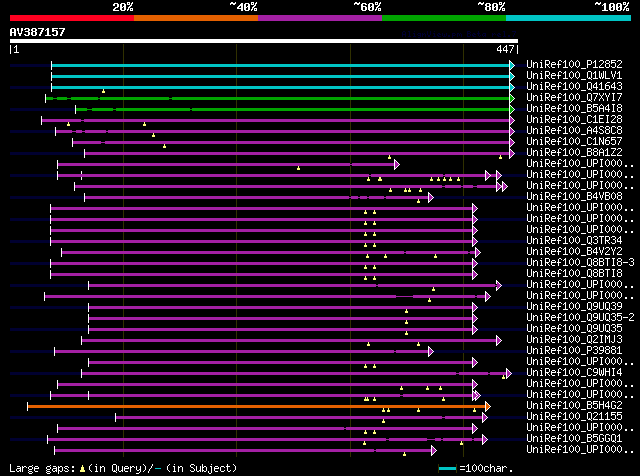640x476 pixels.
Task: Select the UniRef100_B4VB08 label
Action: 574,197
